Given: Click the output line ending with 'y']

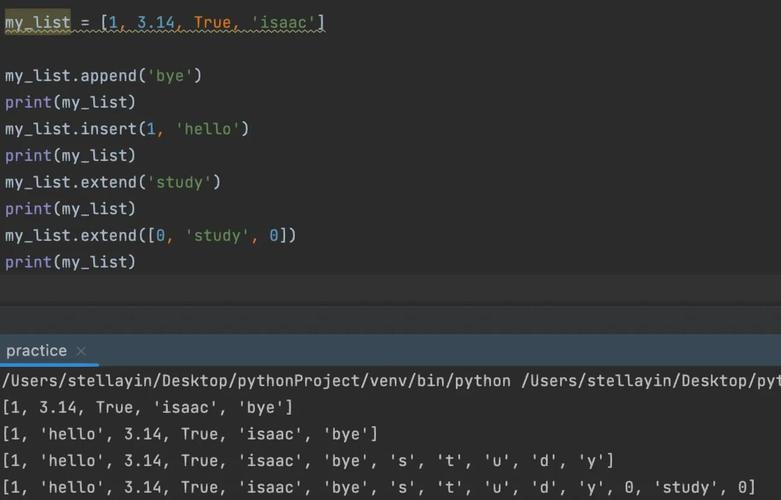Looking at the screenshot, I should pyautogui.click(x=308, y=461).
